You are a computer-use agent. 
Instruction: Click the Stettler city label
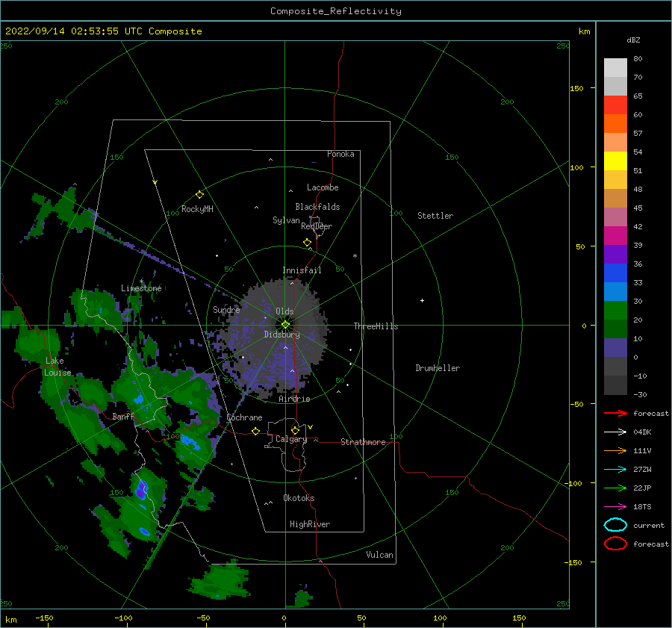click(435, 216)
